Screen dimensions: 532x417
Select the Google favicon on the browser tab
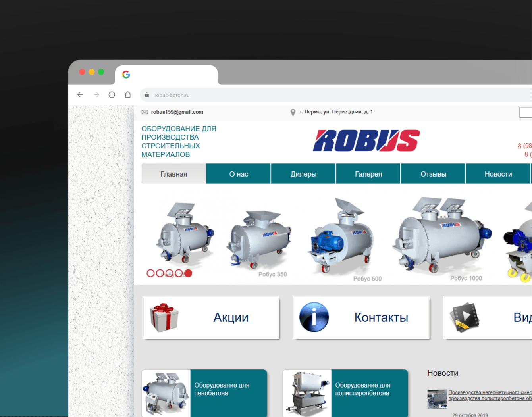[126, 74]
